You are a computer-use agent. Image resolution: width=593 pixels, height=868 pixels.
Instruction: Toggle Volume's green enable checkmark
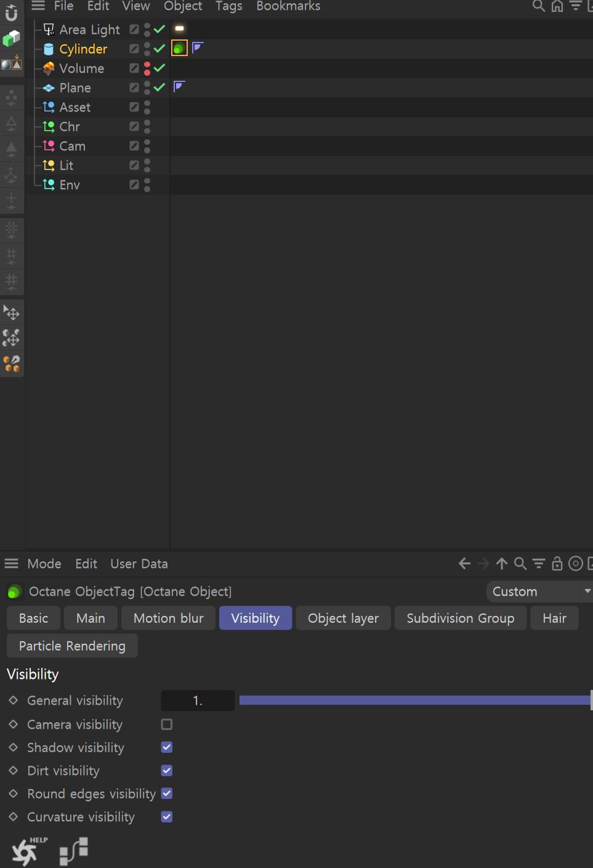click(x=159, y=68)
